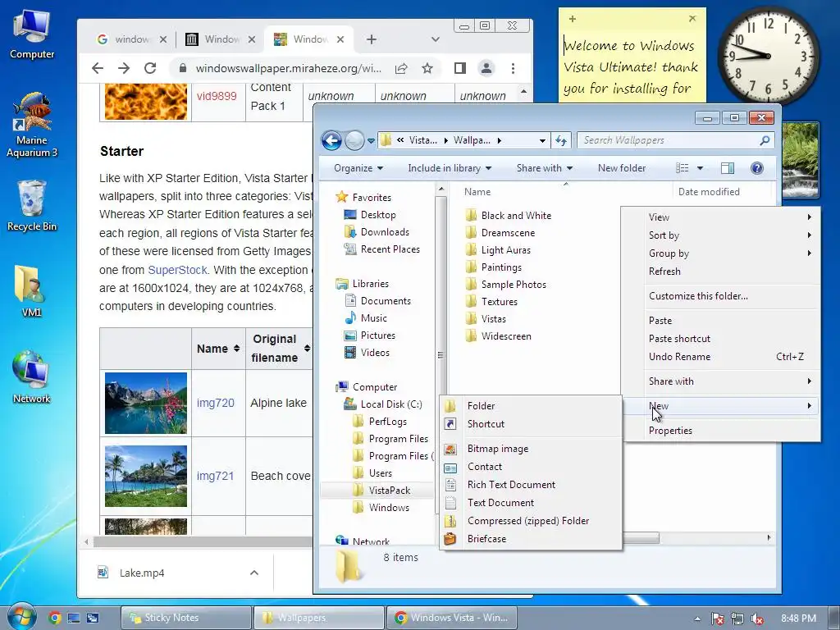Open Chrome three-dot menu
The height and width of the screenshot is (630, 840).
pyautogui.click(x=514, y=68)
